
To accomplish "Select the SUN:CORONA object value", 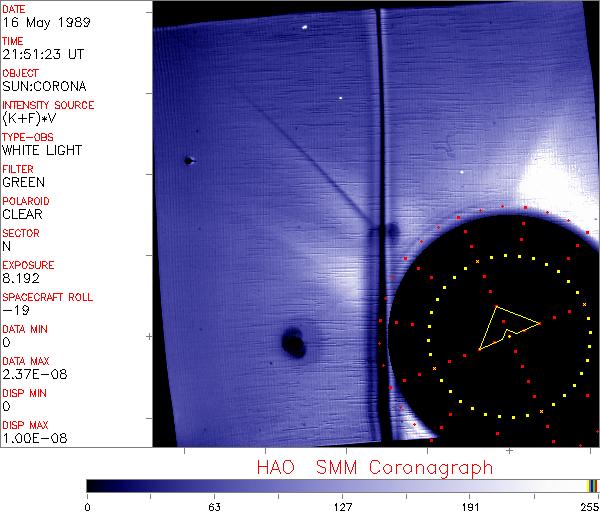I will click(x=44, y=86).
